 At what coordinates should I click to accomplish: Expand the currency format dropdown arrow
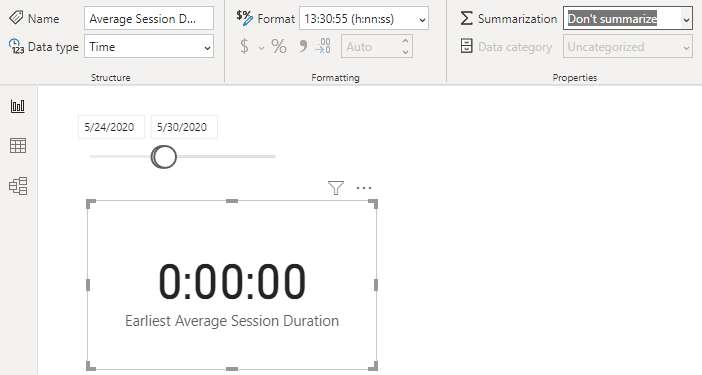point(261,47)
